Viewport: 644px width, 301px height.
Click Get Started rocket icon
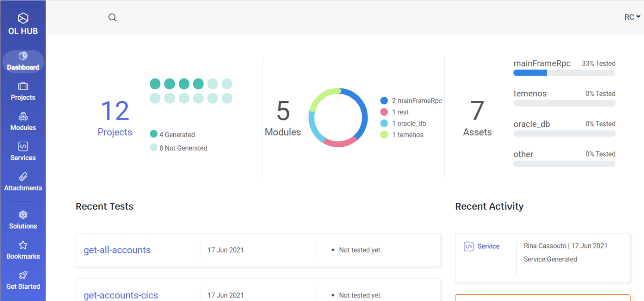[23, 275]
